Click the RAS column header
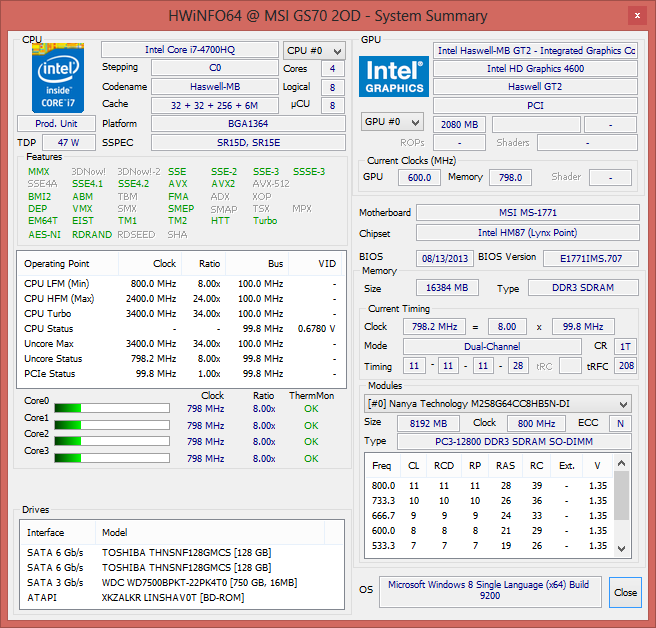This screenshot has width=656, height=628. point(505,466)
